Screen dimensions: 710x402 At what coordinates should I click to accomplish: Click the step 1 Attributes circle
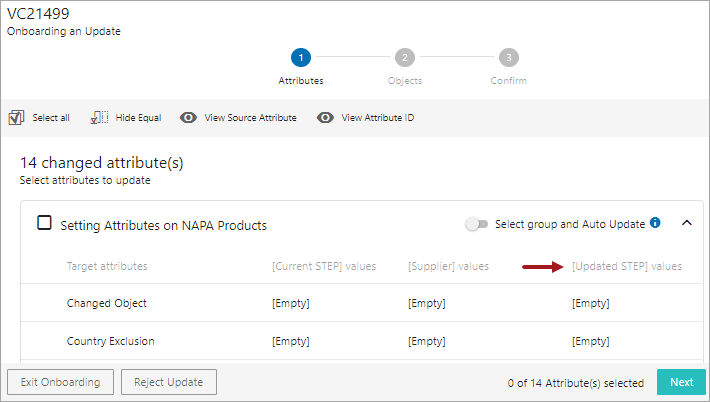pos(301,57)
